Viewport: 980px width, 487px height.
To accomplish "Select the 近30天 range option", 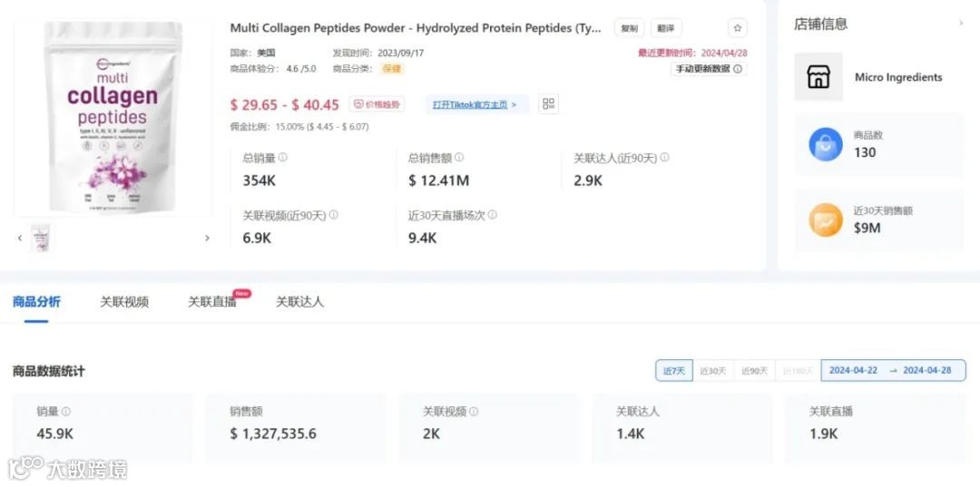I will point(712,371).
